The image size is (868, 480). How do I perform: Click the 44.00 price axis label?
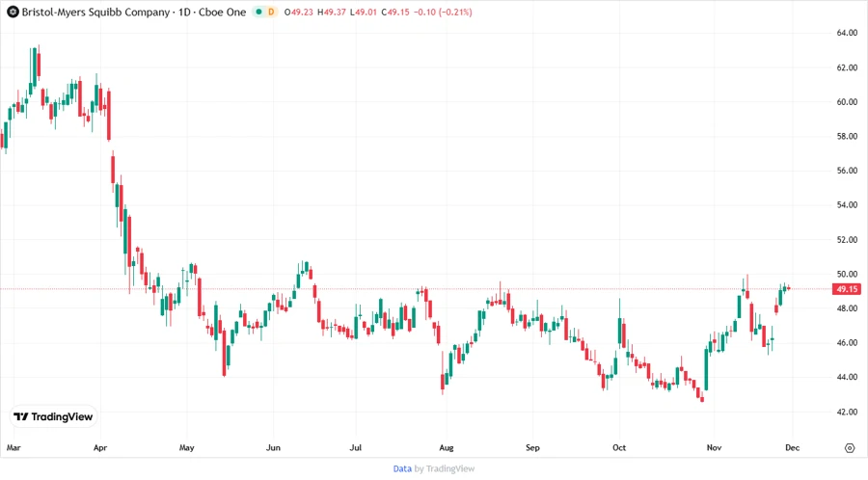tap(847, 377)
